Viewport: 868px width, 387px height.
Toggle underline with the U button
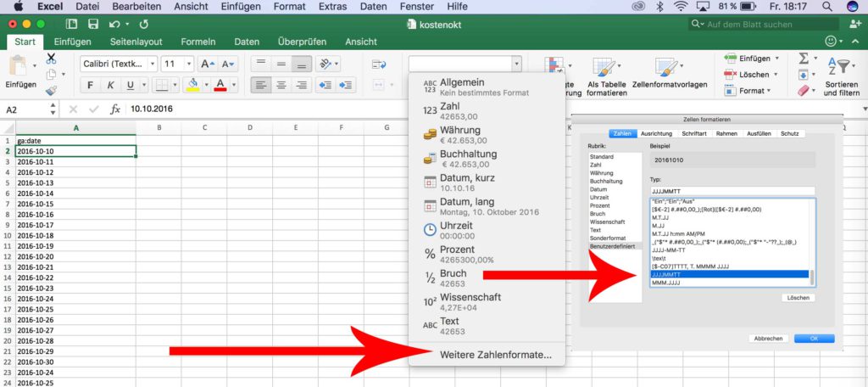[x=130, y=85]
